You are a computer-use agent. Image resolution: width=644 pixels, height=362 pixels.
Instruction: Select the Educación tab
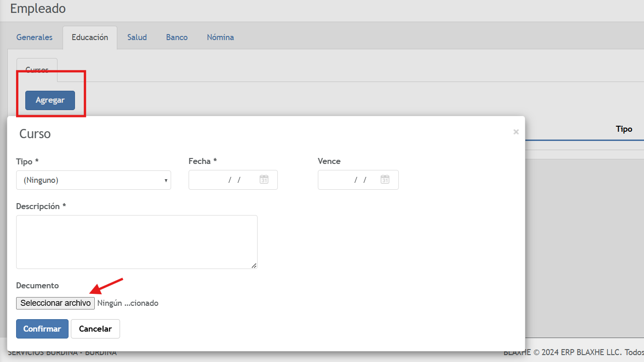(90, 37)
